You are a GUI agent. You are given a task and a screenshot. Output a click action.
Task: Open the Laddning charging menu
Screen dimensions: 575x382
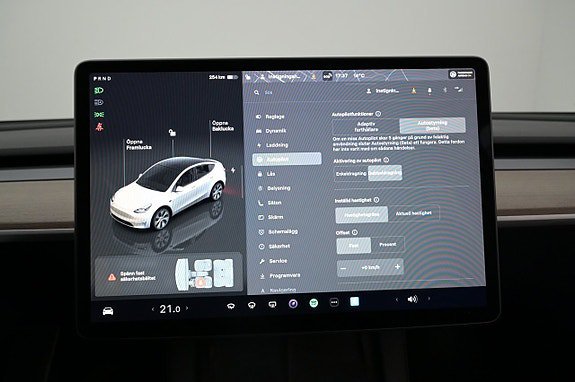[272, 145]
